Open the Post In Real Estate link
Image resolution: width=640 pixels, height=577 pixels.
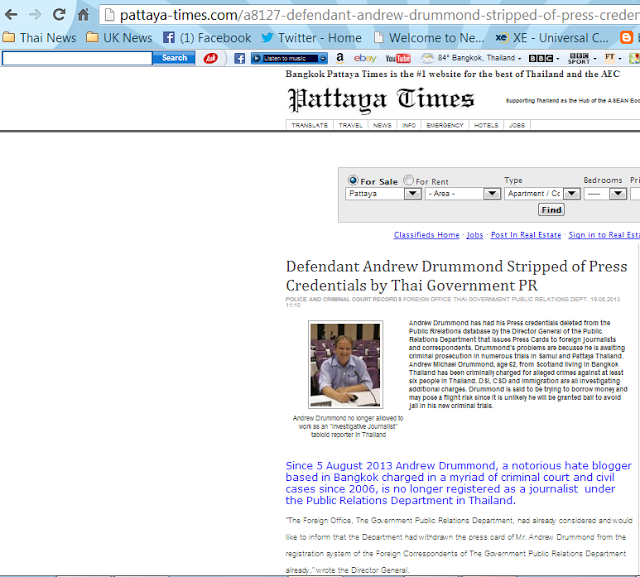(x=526, y=235)
